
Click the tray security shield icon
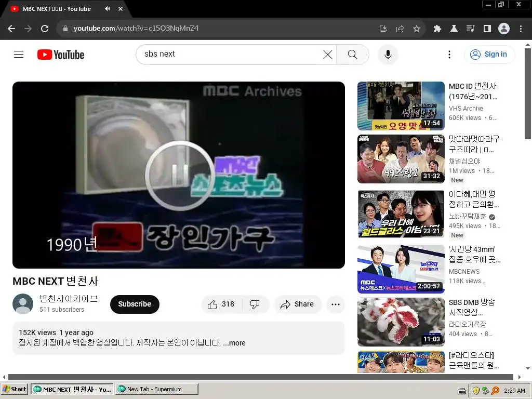click(476, 391)
